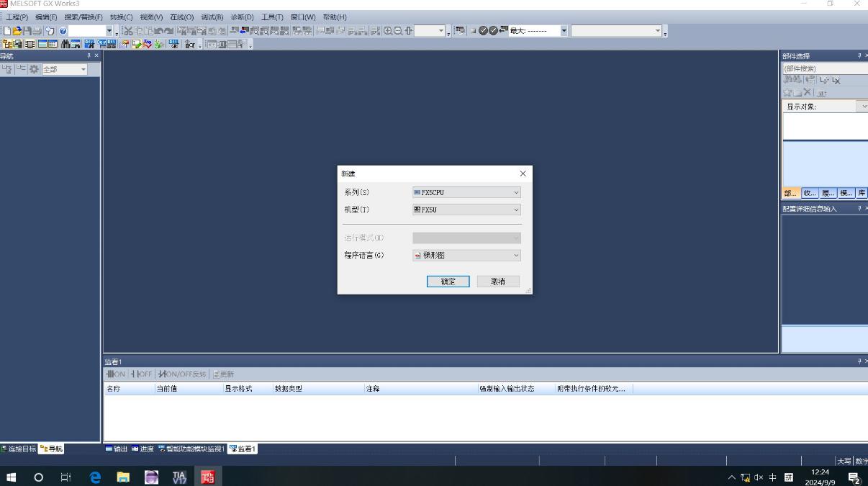Open the 编辑(E) menu
Viewport: 868px width, 486px height.
[x=46, y=17]
